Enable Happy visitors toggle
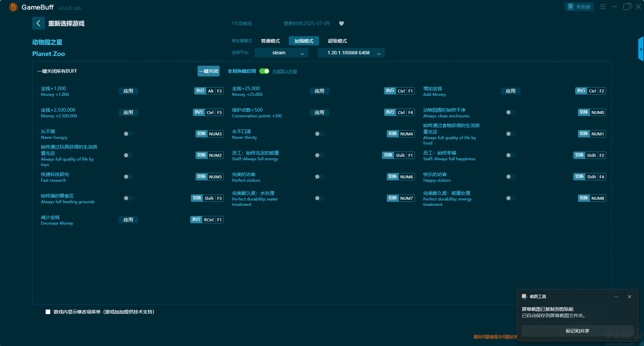The height and width of the screenshot is (346, 644). coord(511,177)
